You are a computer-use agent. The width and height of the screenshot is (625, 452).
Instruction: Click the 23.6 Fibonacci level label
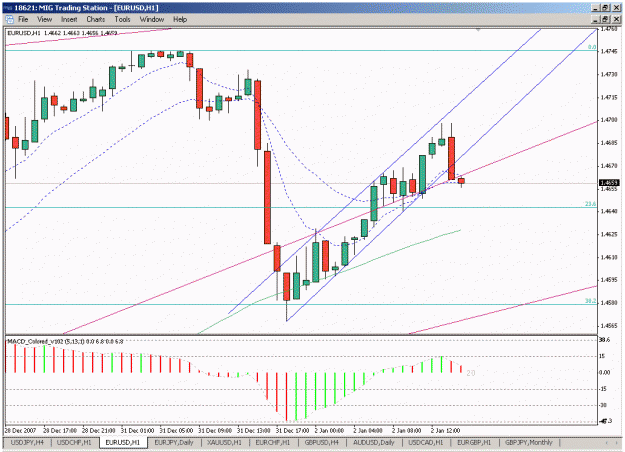coord(590,204)
